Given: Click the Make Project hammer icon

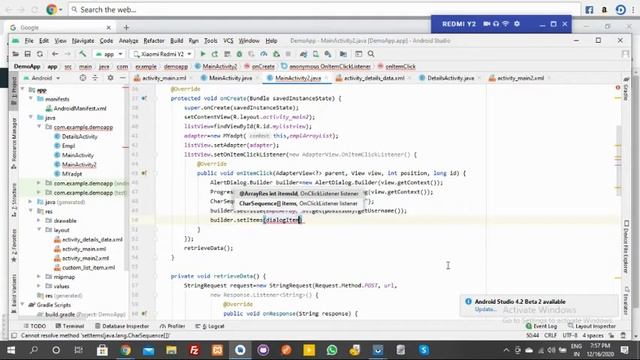Looking at the screenshot, I should tap(82, 54).
